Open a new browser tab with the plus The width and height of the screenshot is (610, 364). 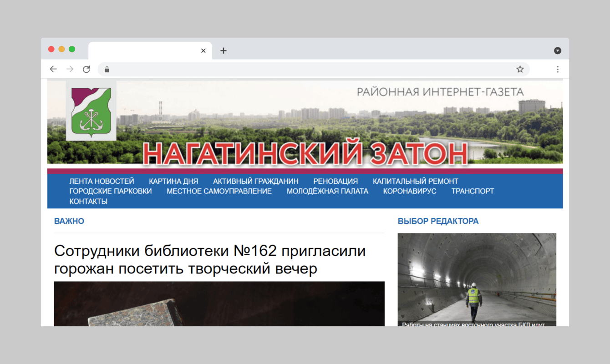click(x=223, y=51)
